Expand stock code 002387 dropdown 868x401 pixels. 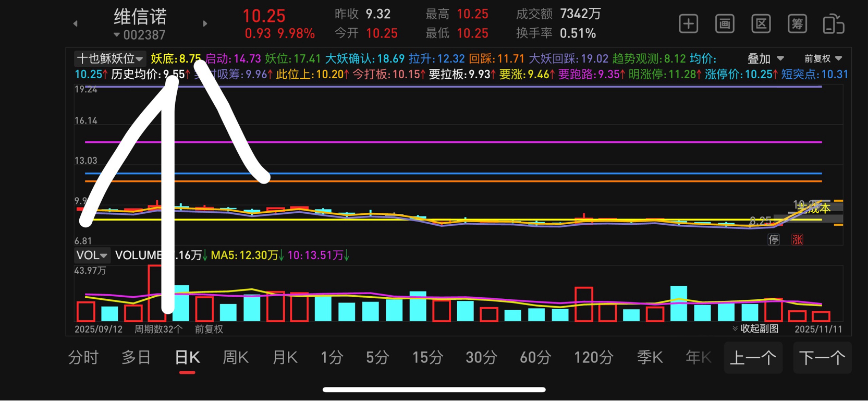click(139, 35)
